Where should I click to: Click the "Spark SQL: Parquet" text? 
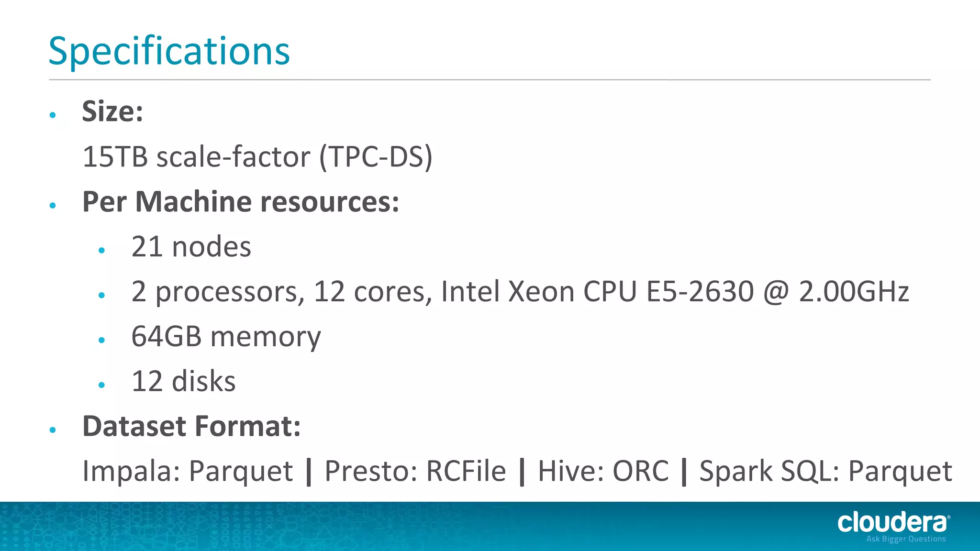(x=825, y=471)
